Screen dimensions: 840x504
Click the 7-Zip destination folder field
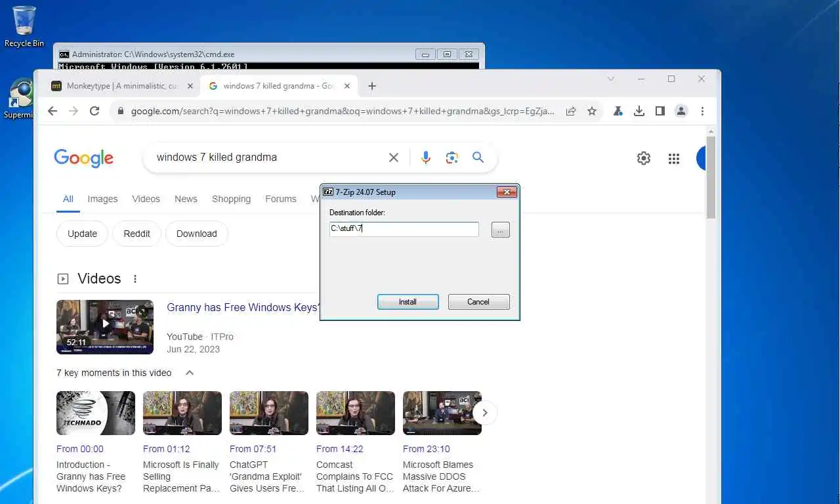404,229
